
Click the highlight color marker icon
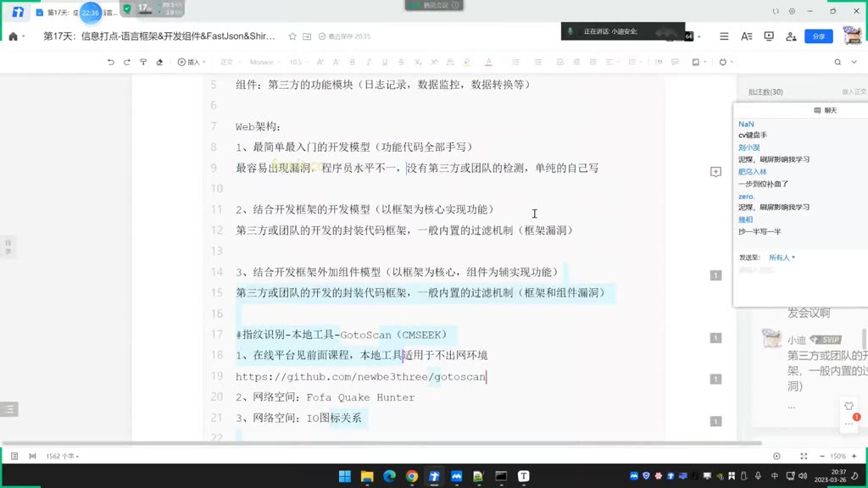[x=467, y=62]
